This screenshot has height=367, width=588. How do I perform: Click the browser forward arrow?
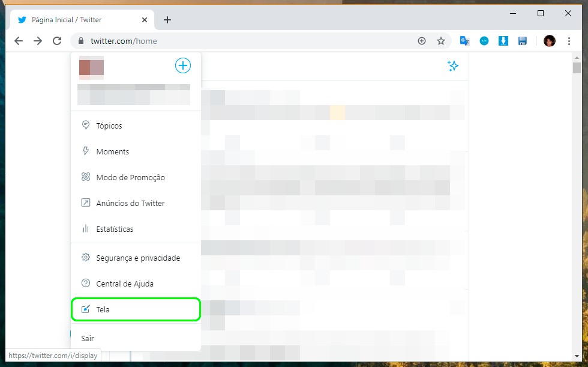(x=38, y=41)
